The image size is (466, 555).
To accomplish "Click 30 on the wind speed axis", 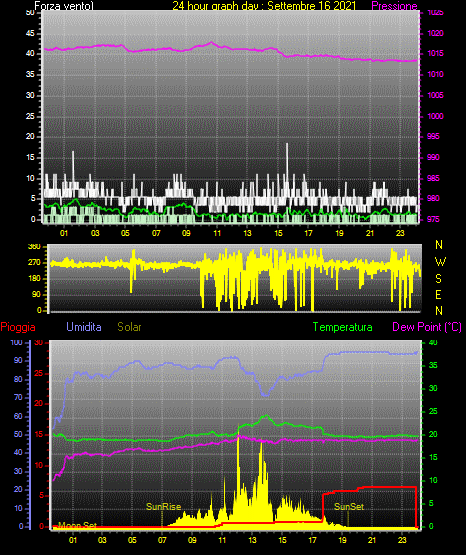I will (30, 95).
